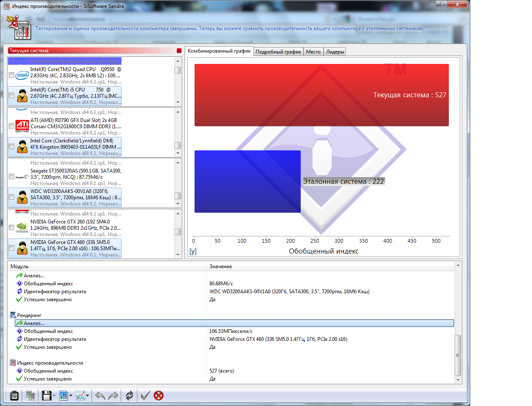The height and width of the screenshot is (406, 532).
Task: Click the user avatar beside WDC WD3200AAKS
Action: (x=22, y=197)
